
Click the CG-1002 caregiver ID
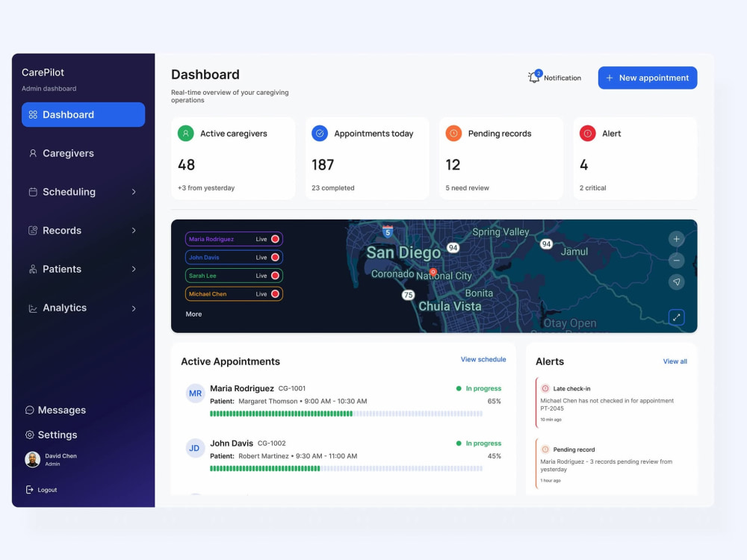(x=272, y=444)
